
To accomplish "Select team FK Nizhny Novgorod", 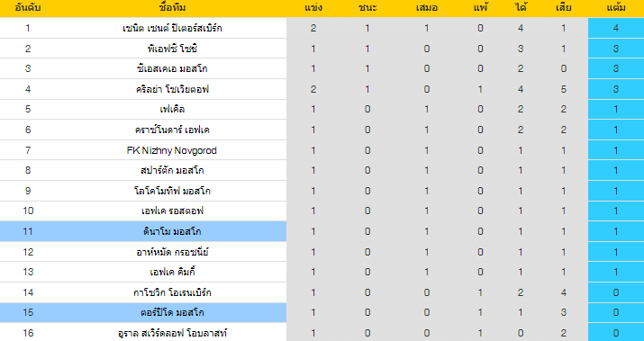I will (172, 150).
